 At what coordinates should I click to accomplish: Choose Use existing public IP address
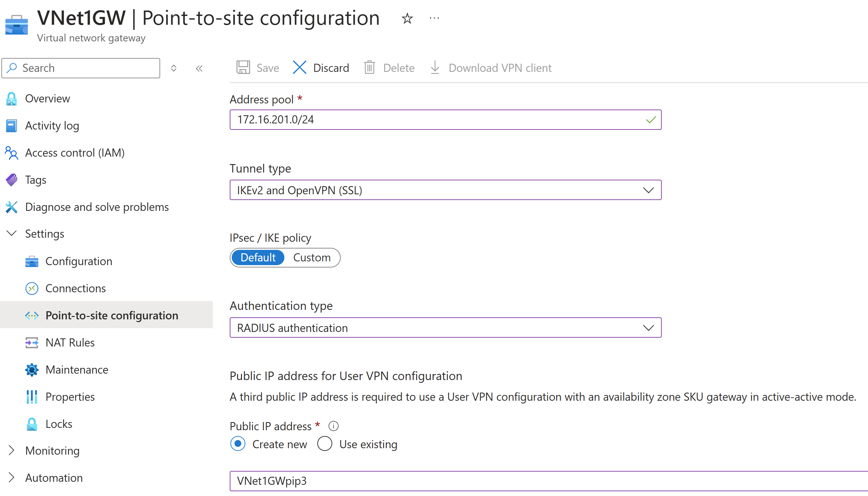[x=324, y=444]
